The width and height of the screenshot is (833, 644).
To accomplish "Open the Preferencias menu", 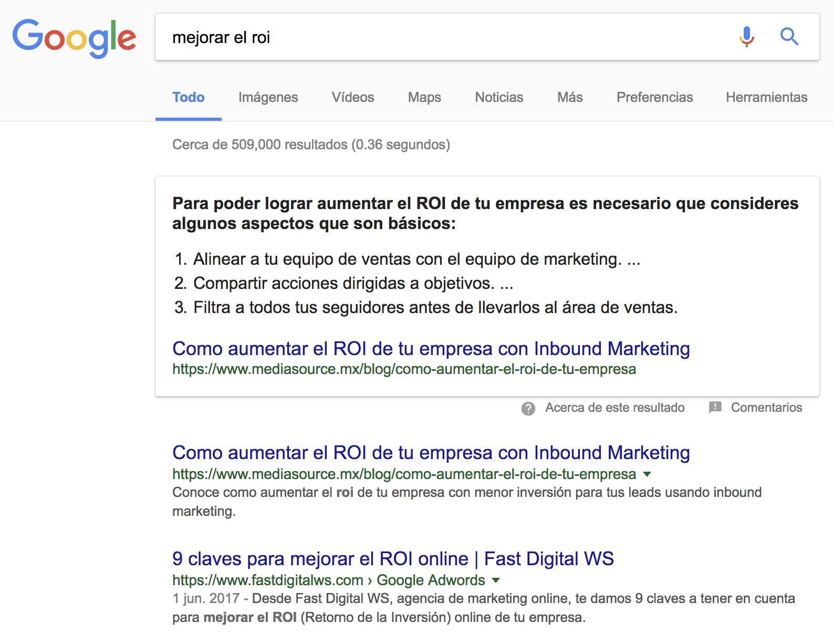I will pos(654,97).
